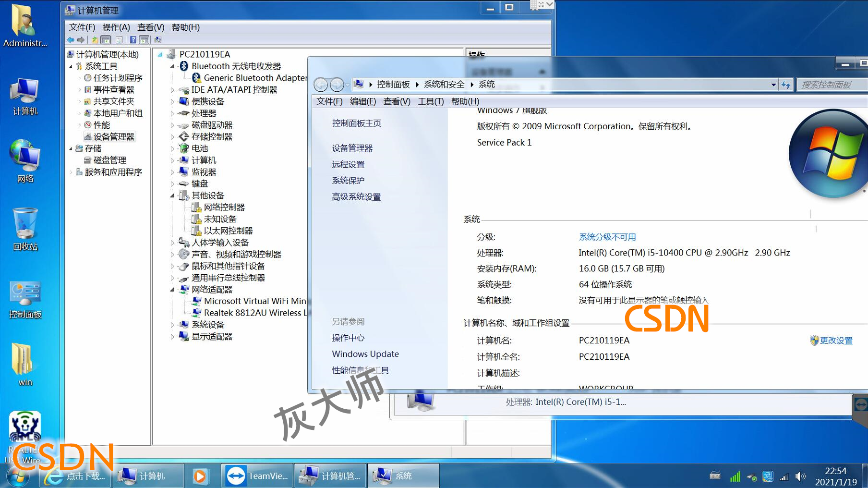The width and height of the screenshot is (868, 488).
Task: Expand the Disk drives node
Action: coord(172,125)
